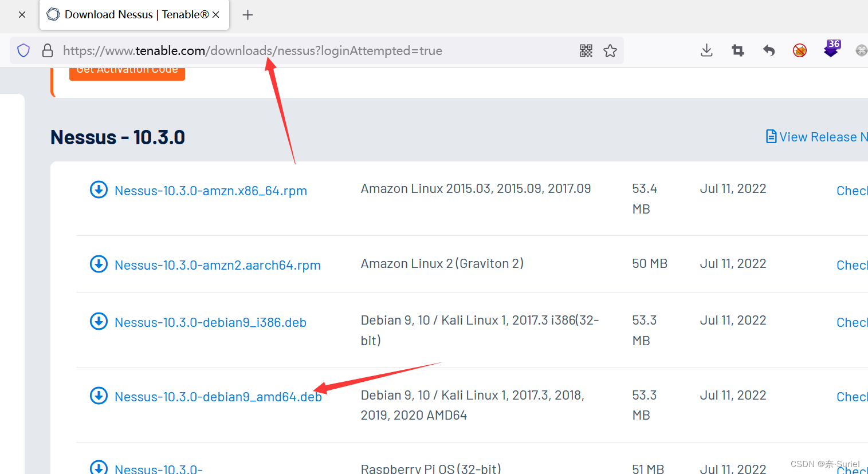Screen dimensions: 868x474
Task: Download Nessus-10.3.0-amzn2.aarch64.rpm
Action: [x=218, y=265]
